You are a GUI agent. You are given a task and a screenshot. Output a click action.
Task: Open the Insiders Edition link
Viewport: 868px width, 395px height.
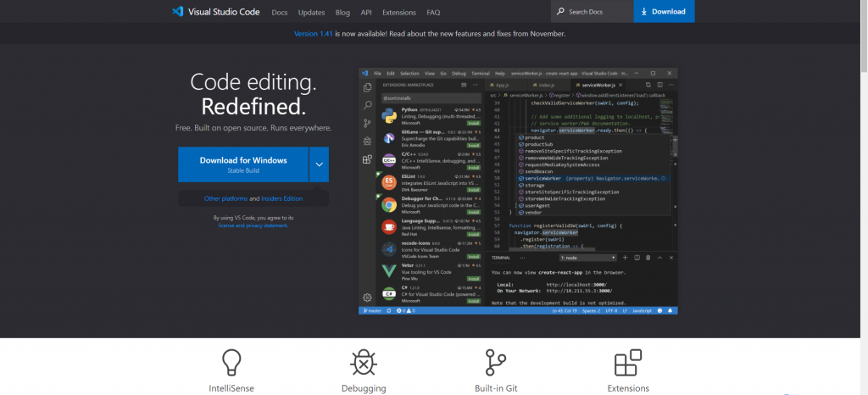pyautogui.click(x=281, y=198)
